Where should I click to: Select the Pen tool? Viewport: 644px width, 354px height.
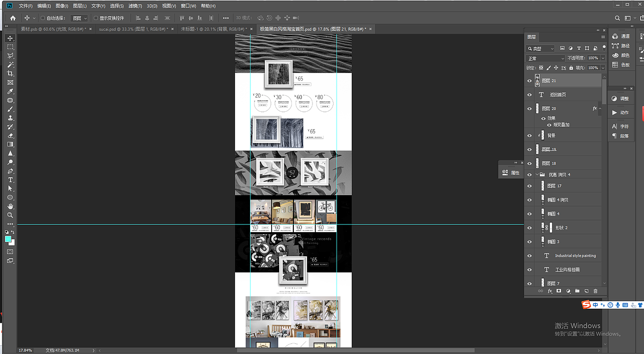[x=10, y=171]
